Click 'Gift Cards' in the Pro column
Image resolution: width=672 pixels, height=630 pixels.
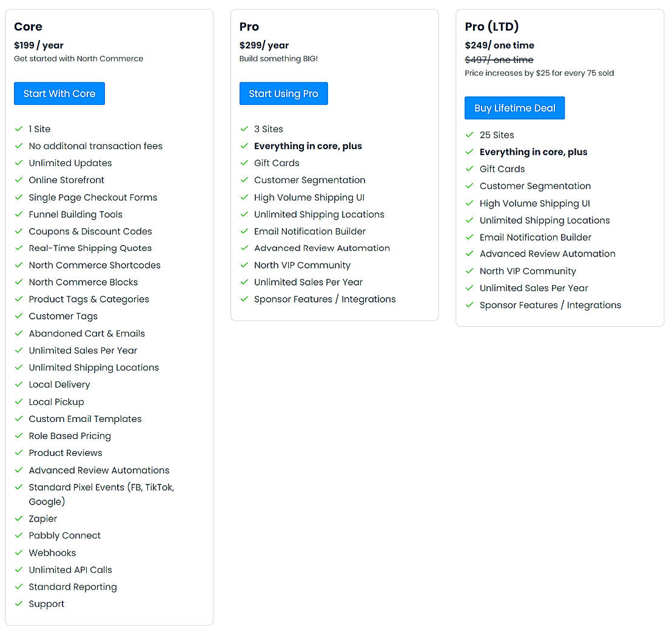277,163
